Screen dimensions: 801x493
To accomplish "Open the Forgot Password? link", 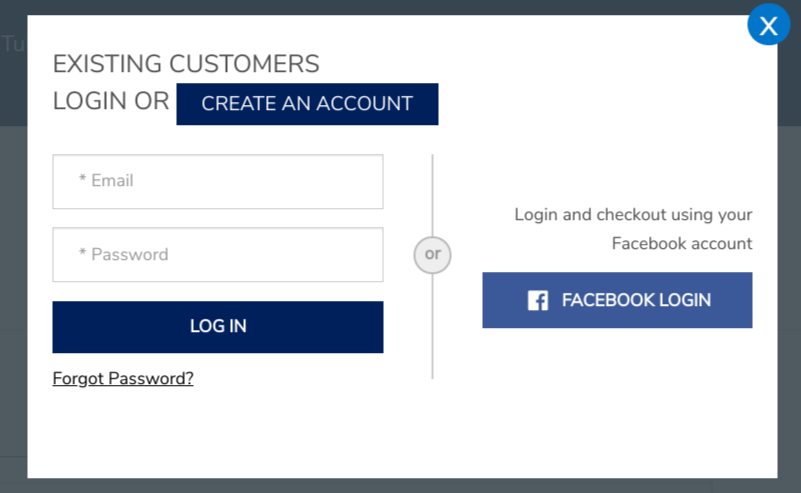I will tap(123, 379).
